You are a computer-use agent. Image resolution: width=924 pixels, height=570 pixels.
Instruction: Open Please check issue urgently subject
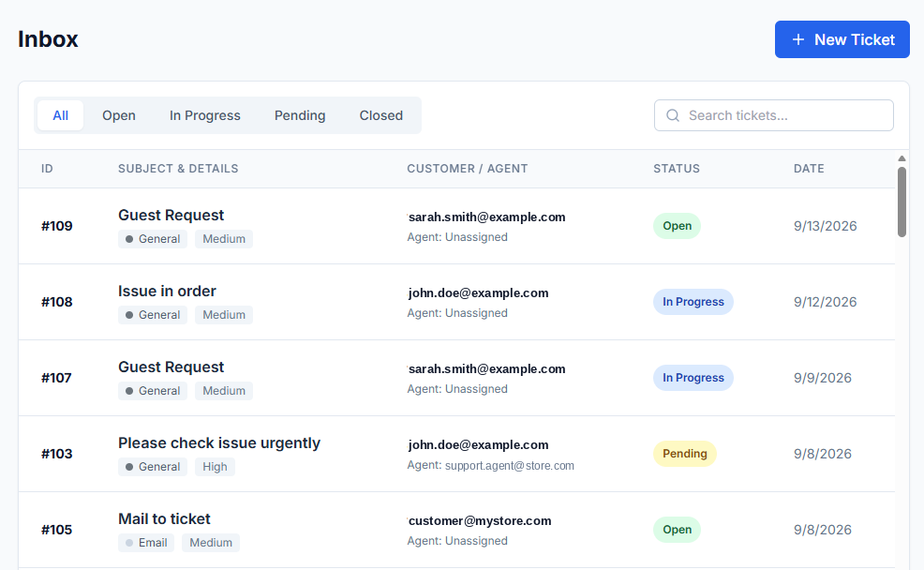[219, 443]
